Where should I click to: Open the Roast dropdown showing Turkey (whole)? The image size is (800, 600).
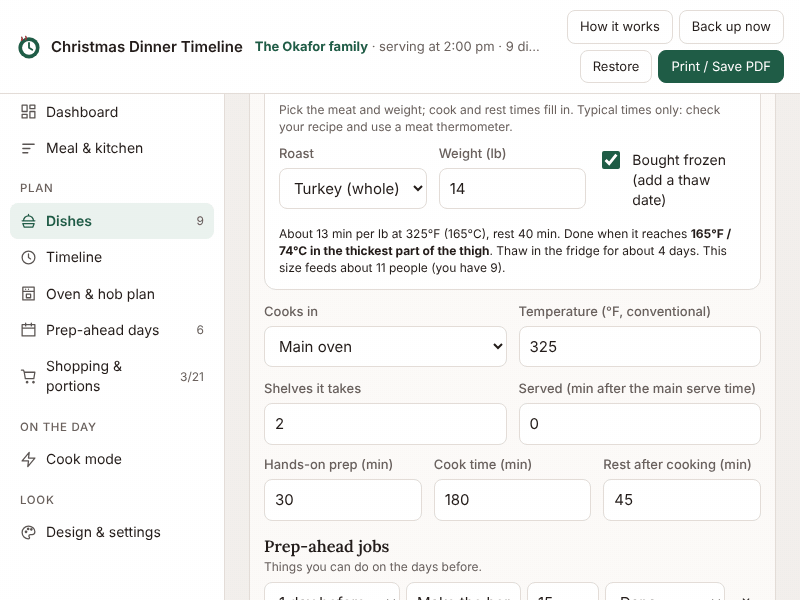click(x=353, y=189)
